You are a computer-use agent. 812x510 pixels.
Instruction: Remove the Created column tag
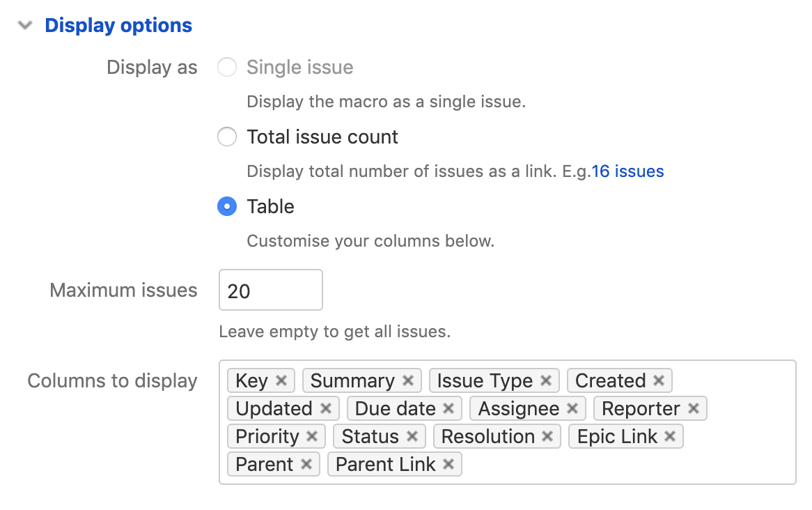[x=659, y=380]
